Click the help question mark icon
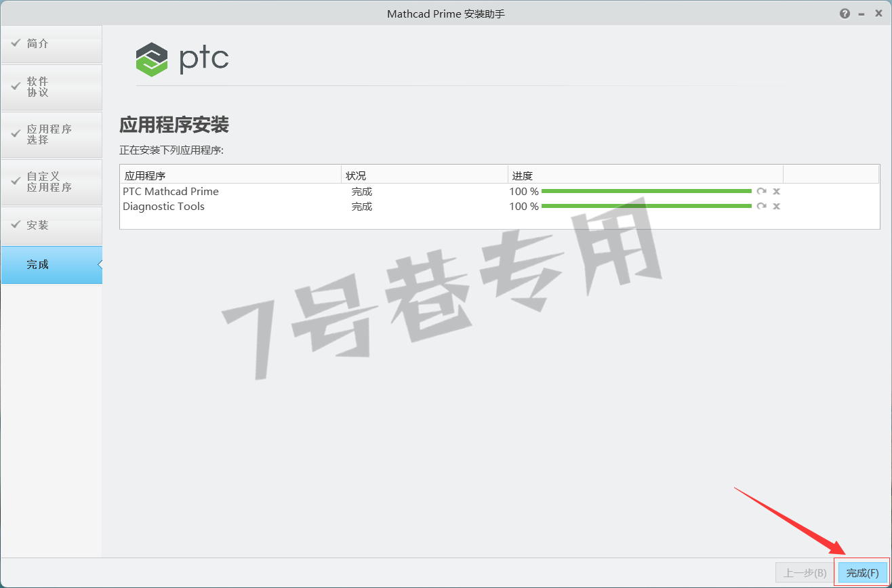This screenshot has width=892, height=588. pos(845,14)
